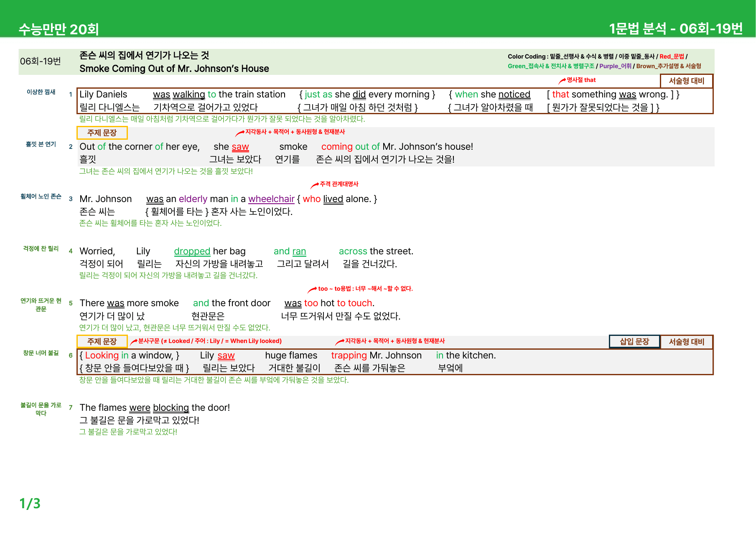Click the red arrow next to too ~ to용법

(x=312, y=289)
